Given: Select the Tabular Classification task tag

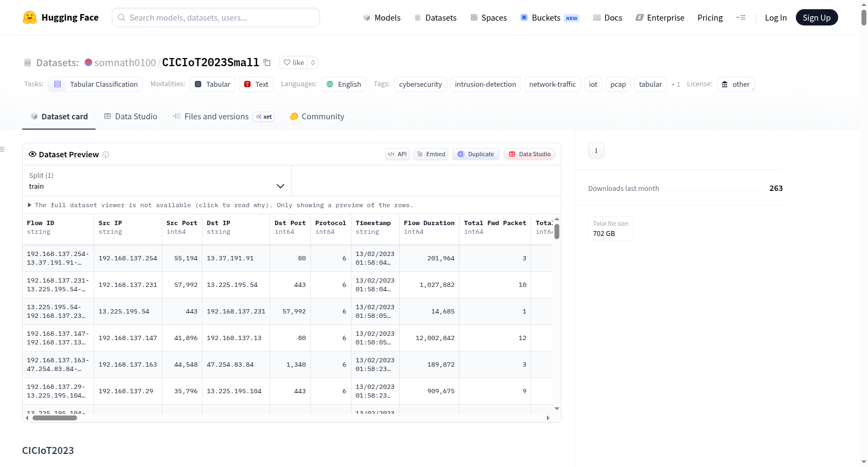Looking at the screenshot, I should coord(95,84).
